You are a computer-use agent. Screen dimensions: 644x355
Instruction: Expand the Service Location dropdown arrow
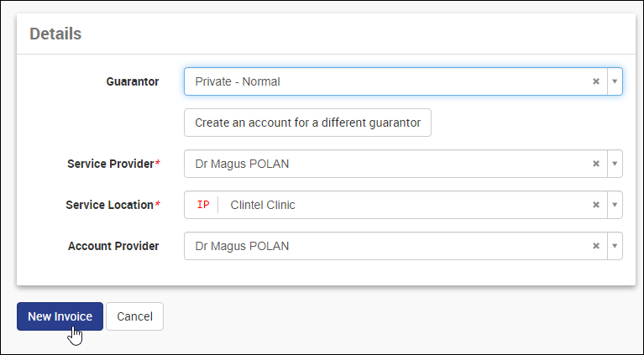click(x=614, y=205)
